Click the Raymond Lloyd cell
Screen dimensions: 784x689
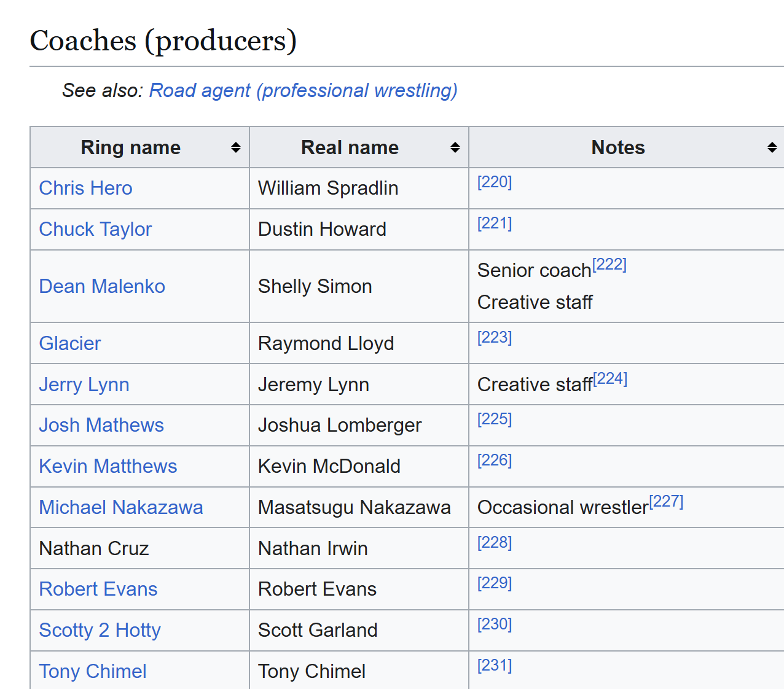(x=359, y=343)
